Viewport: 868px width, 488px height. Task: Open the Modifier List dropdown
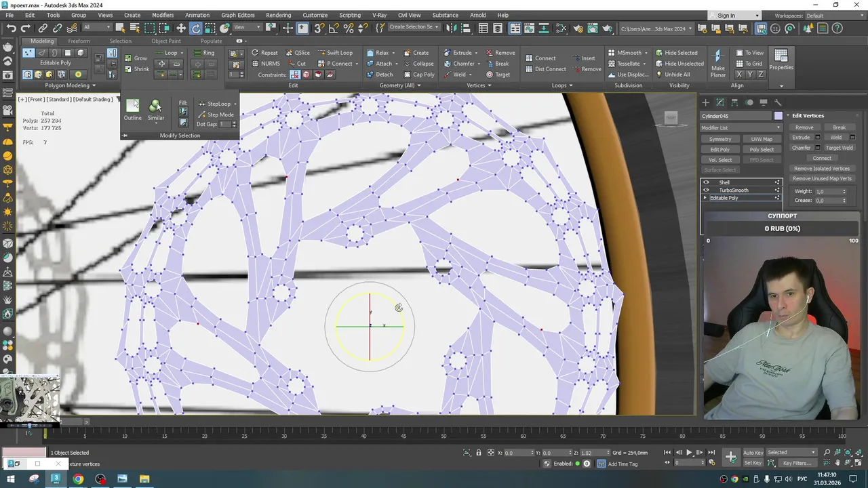pyautogui.click(x=741, y=127)
